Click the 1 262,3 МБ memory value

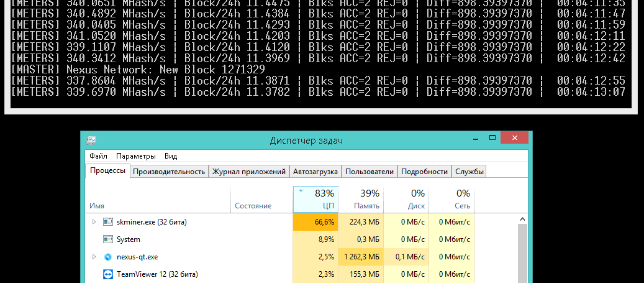(x=362, y=257)
